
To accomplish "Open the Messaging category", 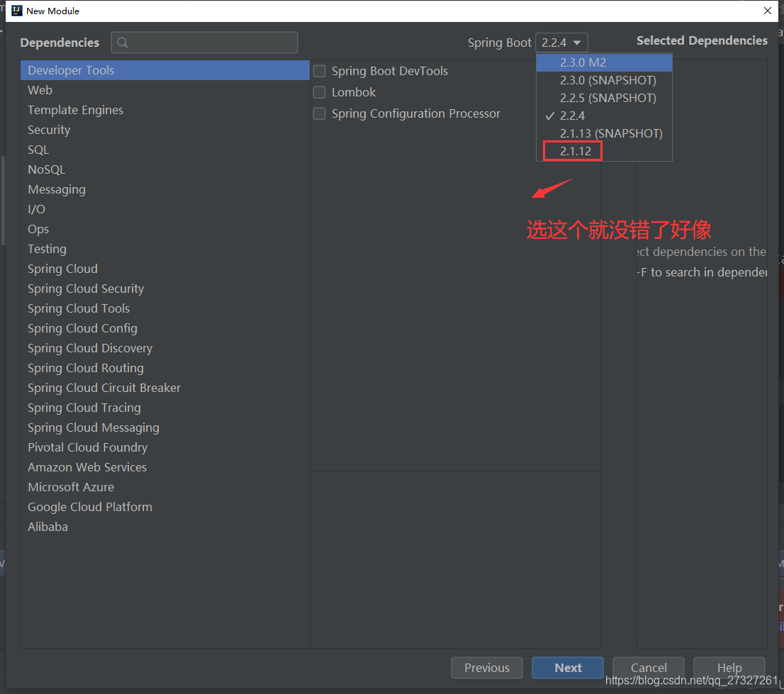I will coord(165,189).
